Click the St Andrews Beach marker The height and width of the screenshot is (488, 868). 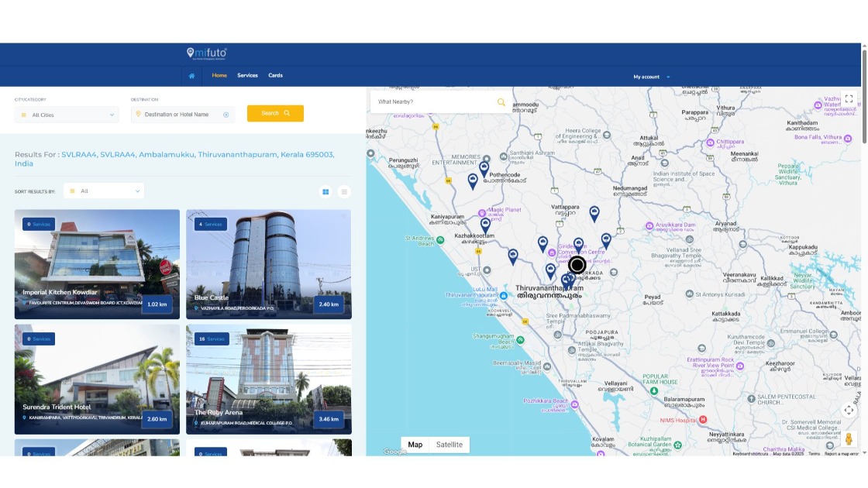440,240
